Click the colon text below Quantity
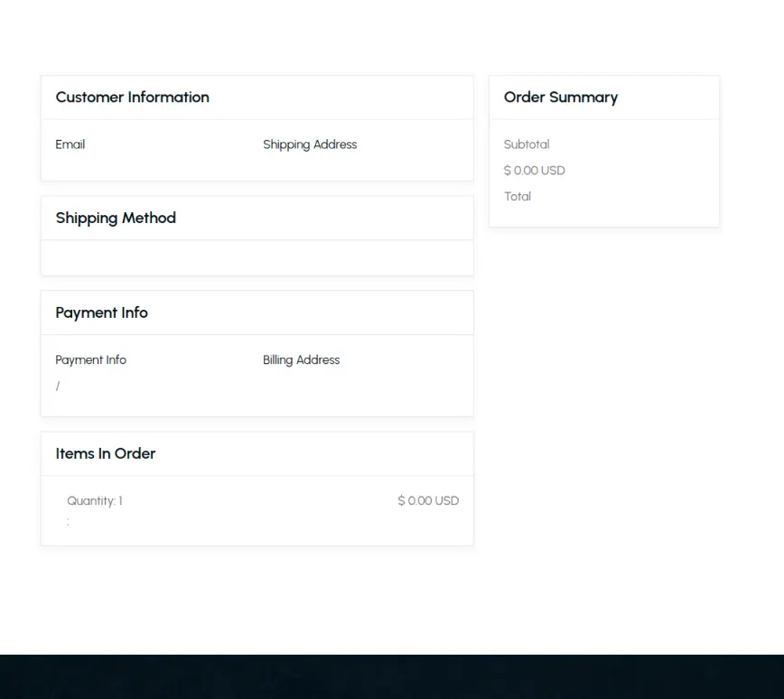This screenshot has height=699, width=784. pyautogui.click(x=68, y=521)
